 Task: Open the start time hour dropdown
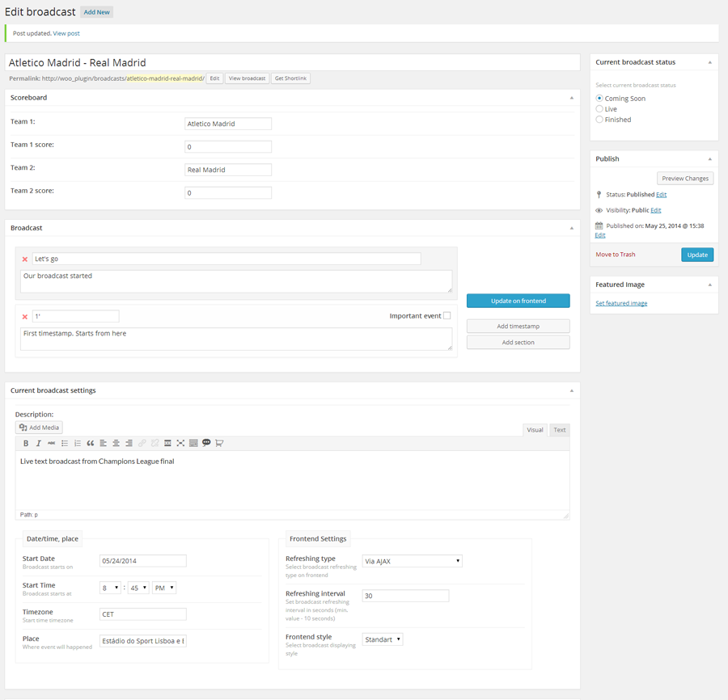pos(111,588)
